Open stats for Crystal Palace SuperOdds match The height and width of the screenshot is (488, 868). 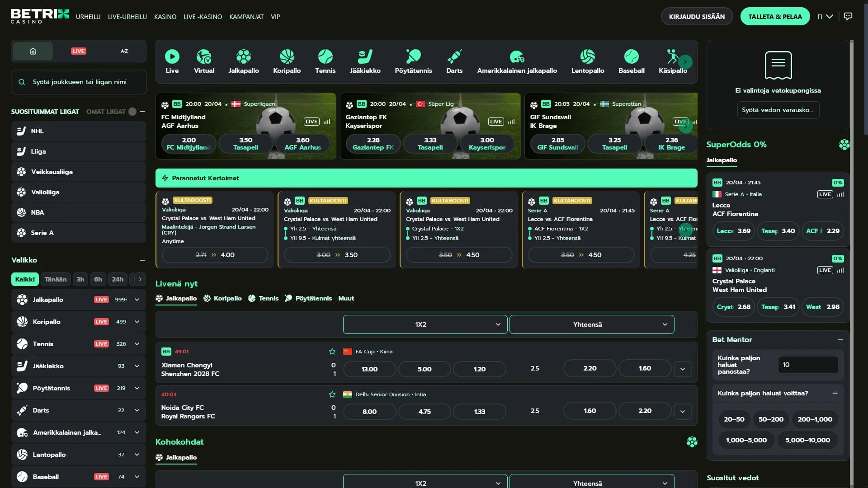[x=840, y=270]
